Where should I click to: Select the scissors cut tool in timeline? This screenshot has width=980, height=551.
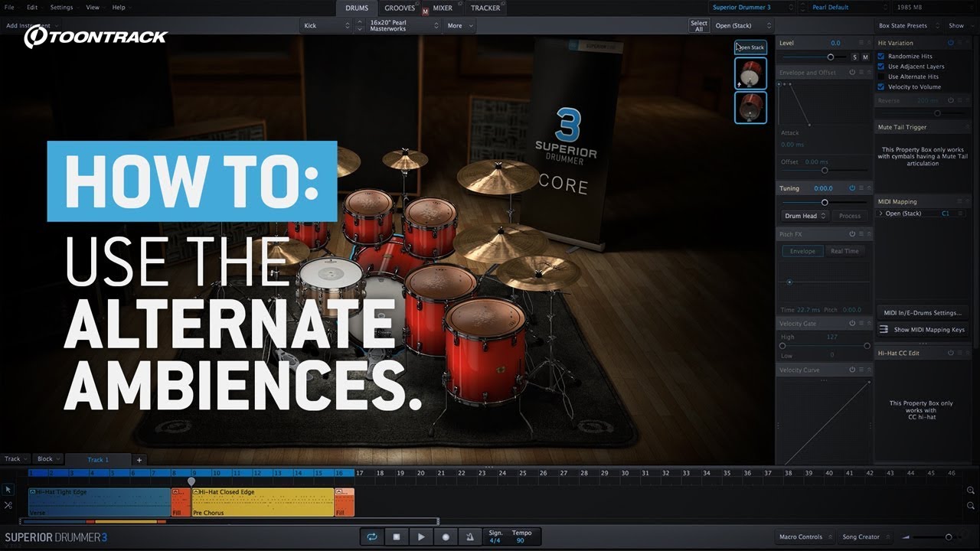(x=8, y=505)
